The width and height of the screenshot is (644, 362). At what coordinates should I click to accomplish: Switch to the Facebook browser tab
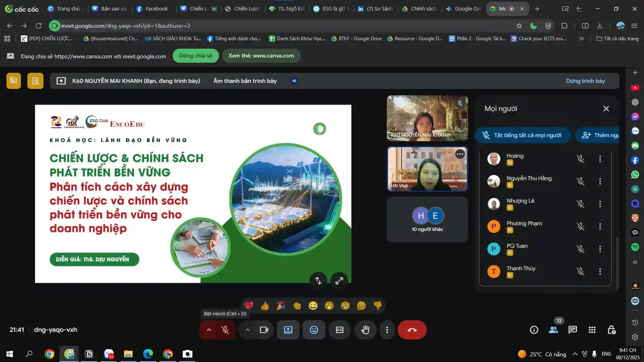pos(152,8)
